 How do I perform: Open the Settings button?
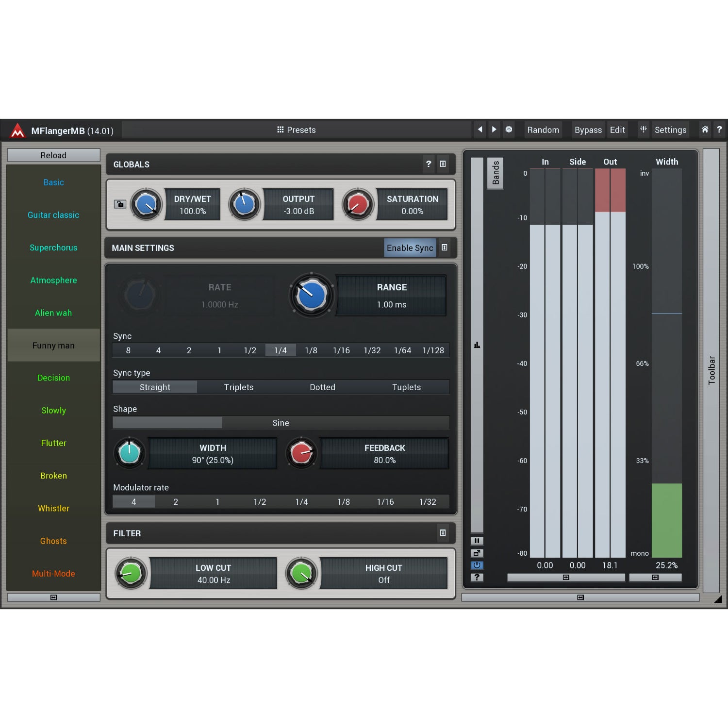pos(670,130)
